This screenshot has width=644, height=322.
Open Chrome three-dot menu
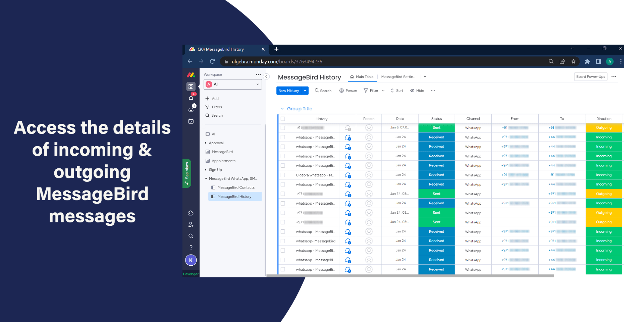[x=621, y=61]
